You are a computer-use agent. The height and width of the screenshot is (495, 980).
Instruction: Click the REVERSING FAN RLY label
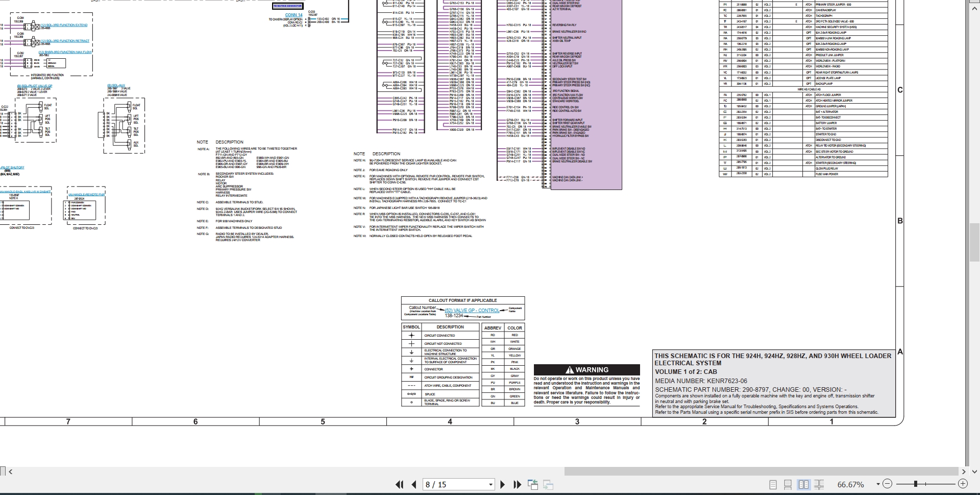(x=565, y=25)
